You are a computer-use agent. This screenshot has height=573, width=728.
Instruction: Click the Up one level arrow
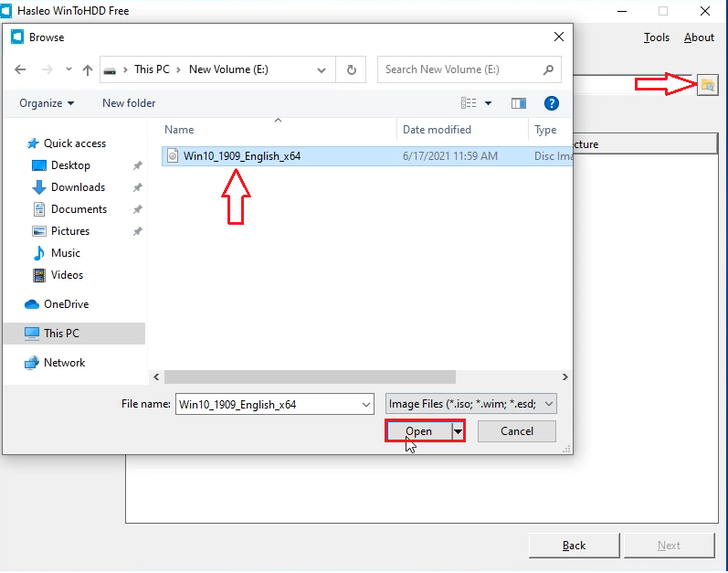[x=88, y=69]
